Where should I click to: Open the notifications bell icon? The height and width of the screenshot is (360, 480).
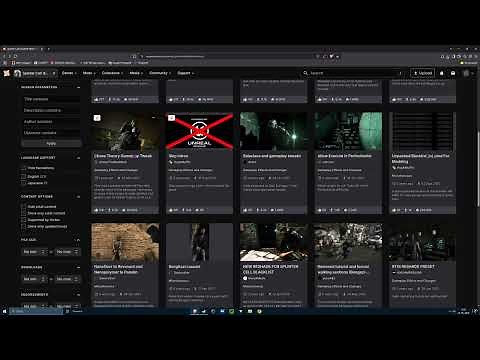(x=442, y=73)
